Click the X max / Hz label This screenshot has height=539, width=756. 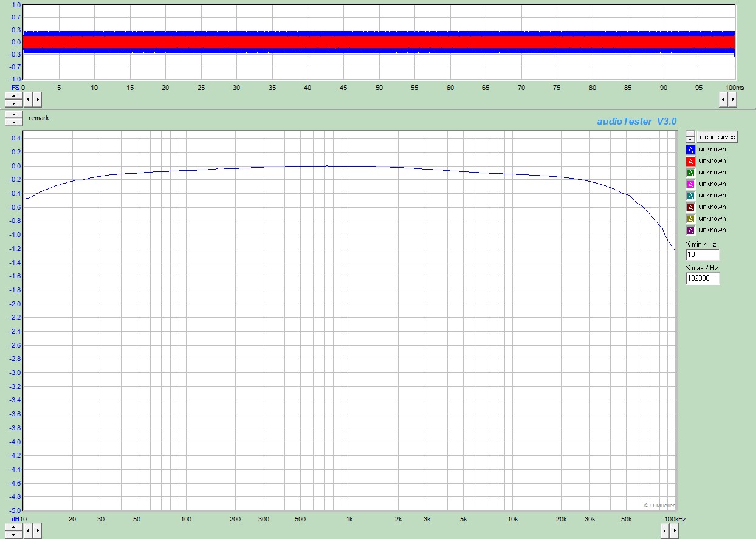point(701,268)
